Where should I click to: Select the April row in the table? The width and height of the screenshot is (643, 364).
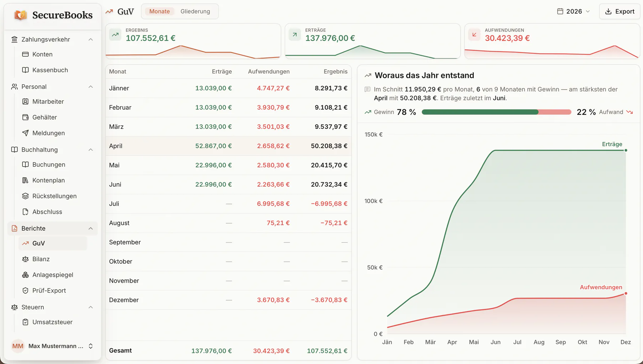point(228,146)
